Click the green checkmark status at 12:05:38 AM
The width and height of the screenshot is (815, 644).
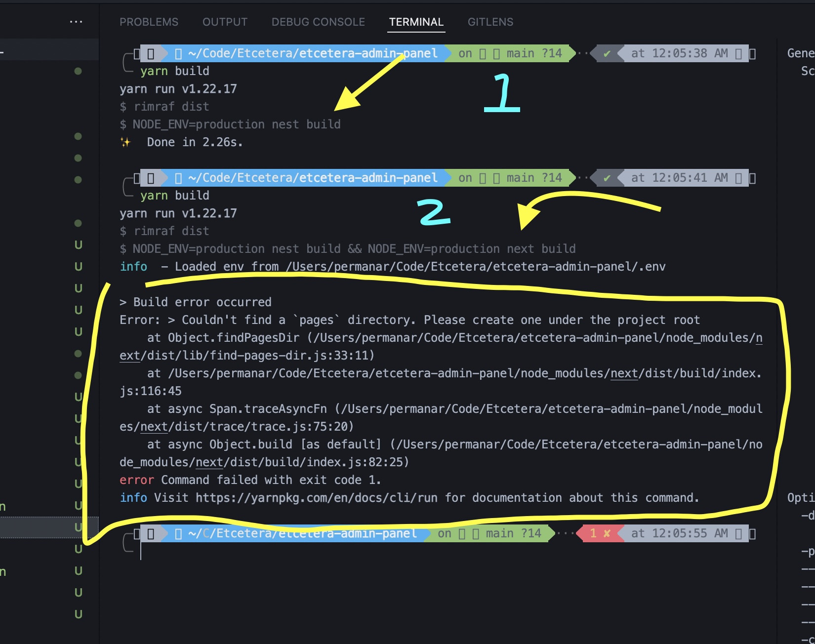[x=607, y=53]
